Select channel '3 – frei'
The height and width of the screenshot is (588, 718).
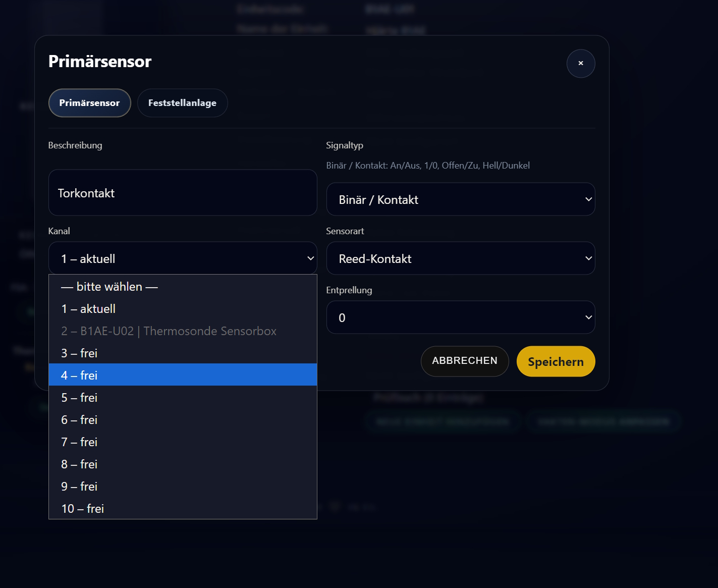click(x=183, y=353)
